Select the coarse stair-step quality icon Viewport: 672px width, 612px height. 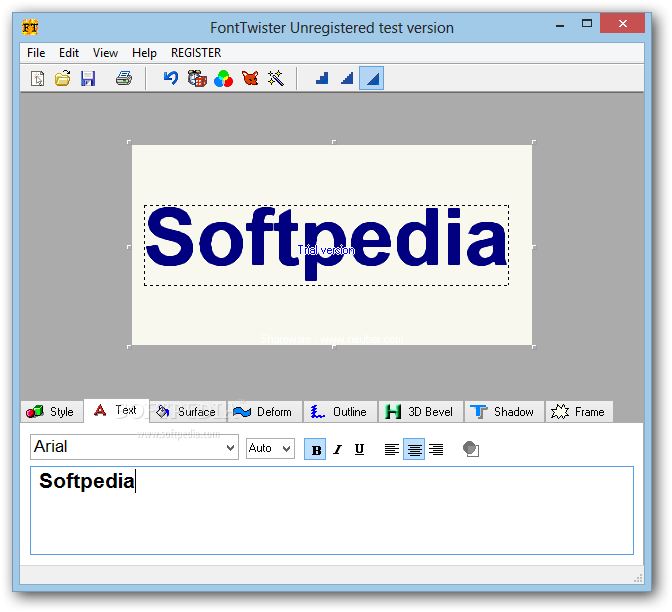click(322, 78)
